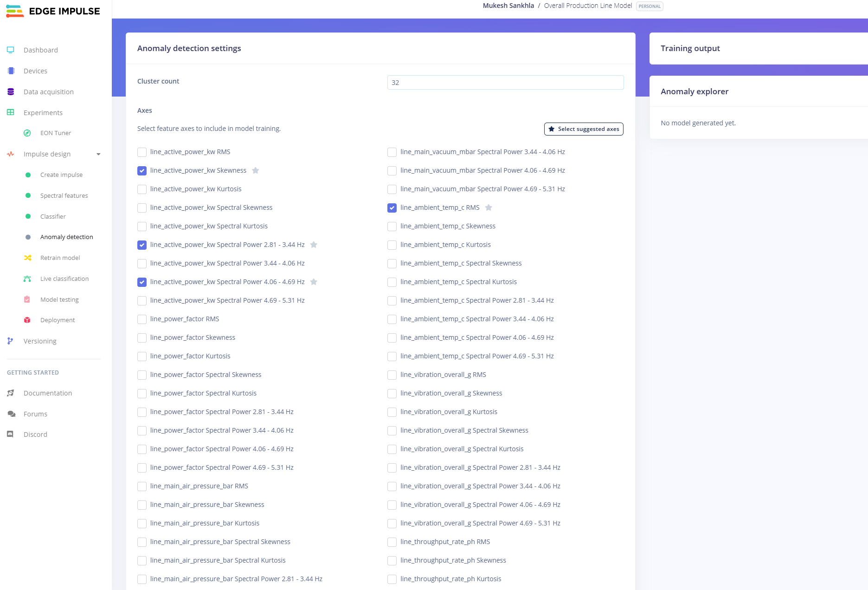Click Select suggested axes button
Image resolution: width=868 pixels, height=590 pixels.
pyautogui.click(x=584, y=129)
